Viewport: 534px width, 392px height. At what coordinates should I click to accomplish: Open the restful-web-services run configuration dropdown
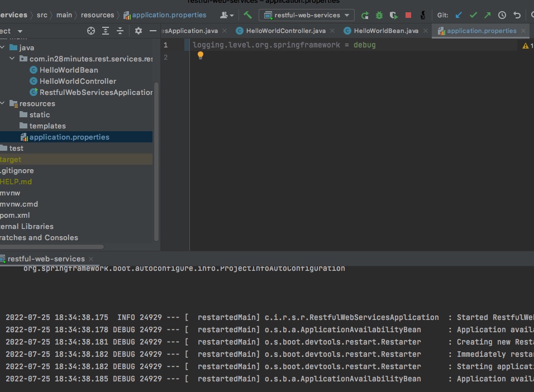click(x=306, y=15)
